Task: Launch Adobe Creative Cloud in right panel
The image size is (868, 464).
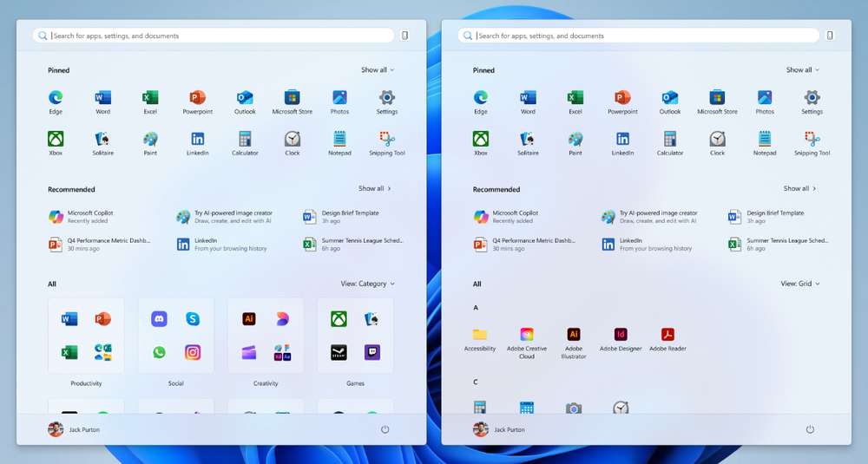Action: 527,343
